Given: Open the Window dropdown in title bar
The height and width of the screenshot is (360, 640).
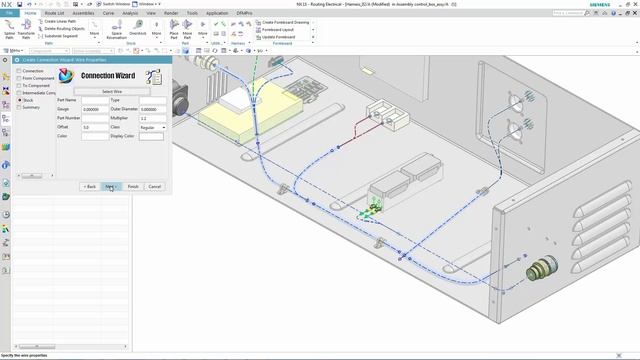Looking at the screenshot, I should tap(147, 4).
